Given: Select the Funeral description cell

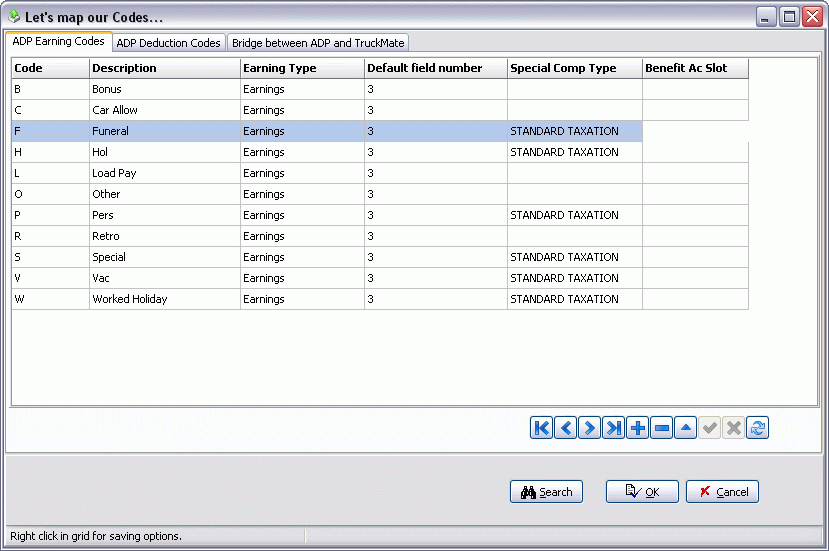Looking at the screenshot, I should tap(165, 131).
